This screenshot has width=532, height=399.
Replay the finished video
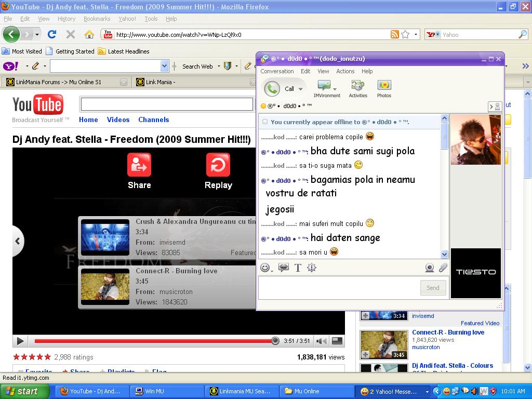click(x=218, y=165)
